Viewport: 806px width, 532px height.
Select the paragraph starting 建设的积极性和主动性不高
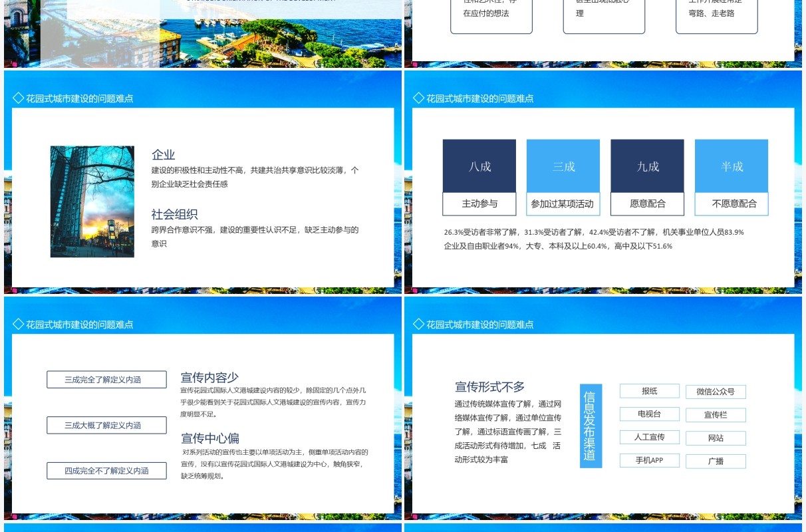point(255,177)
